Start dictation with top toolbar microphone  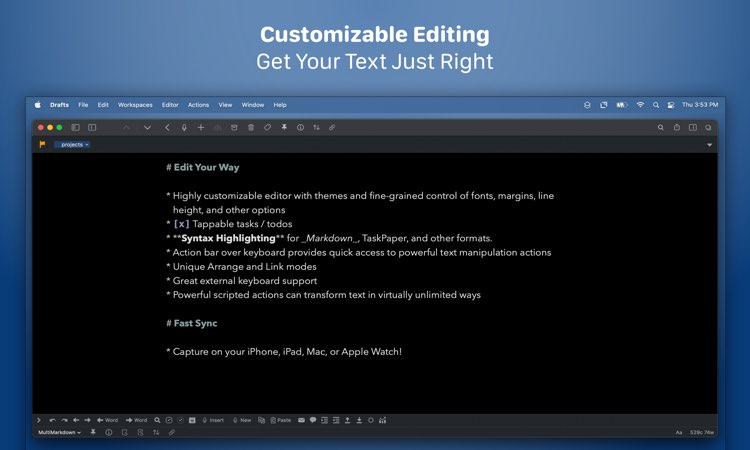[184, 128]
